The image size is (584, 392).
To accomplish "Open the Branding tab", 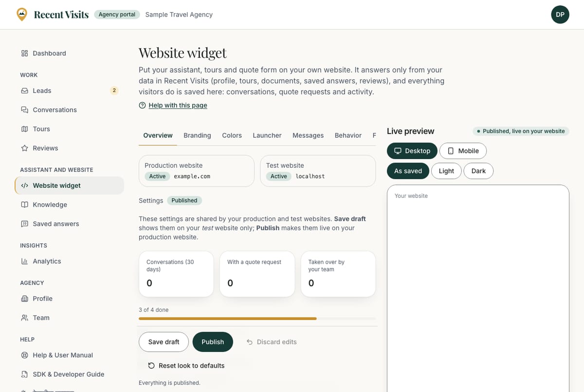I will pyautogui.click(x=197, y=136).
